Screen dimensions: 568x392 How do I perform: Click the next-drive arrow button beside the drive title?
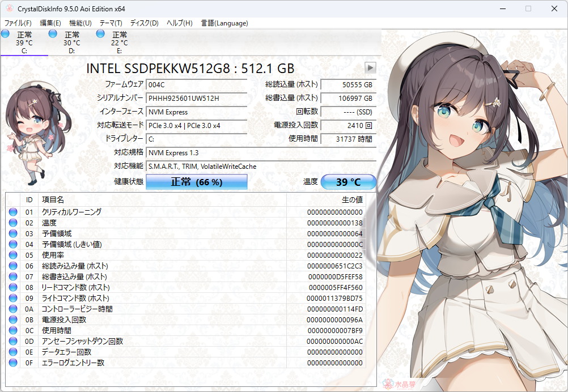point(370,67)
